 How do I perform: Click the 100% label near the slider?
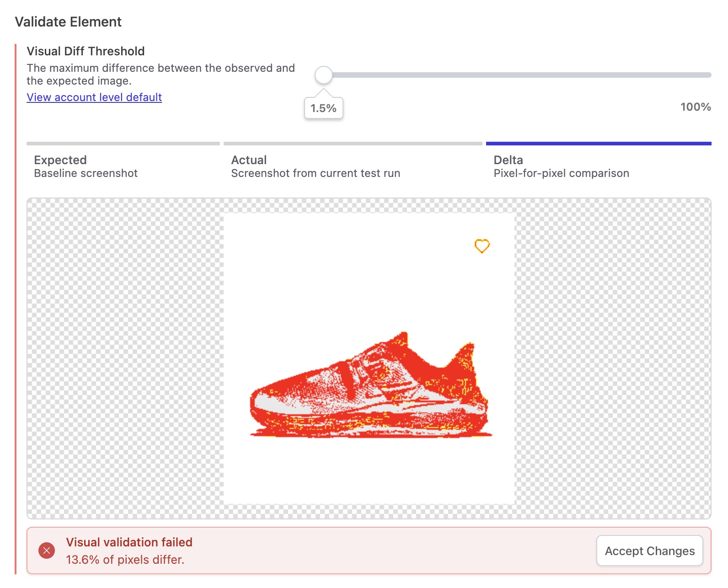[x=695, y=107]
